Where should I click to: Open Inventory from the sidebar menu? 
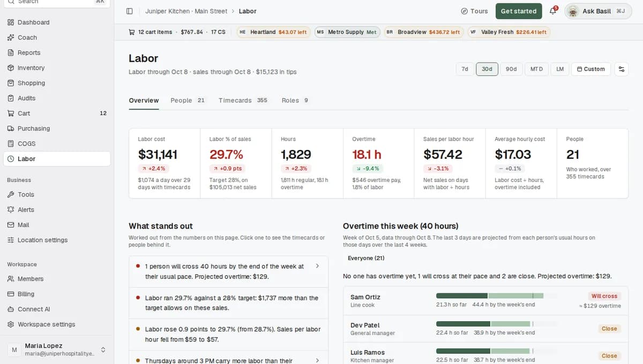pos(57,68)
